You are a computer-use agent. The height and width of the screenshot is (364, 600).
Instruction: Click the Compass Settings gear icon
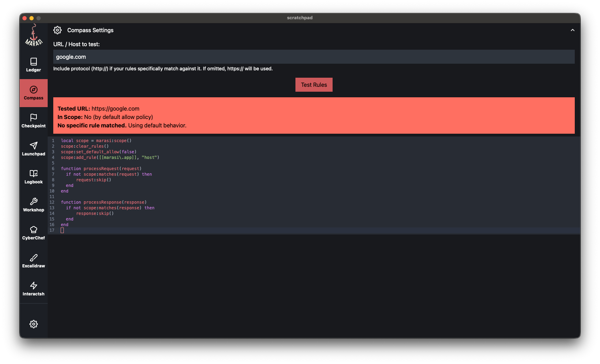coord(57,30)
